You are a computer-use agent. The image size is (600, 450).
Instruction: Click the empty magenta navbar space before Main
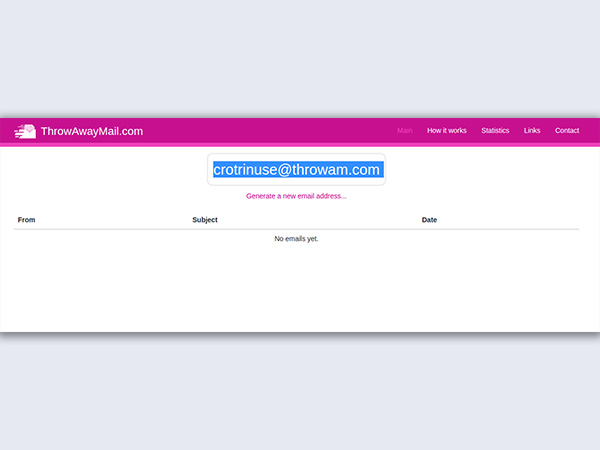(270, 131)
